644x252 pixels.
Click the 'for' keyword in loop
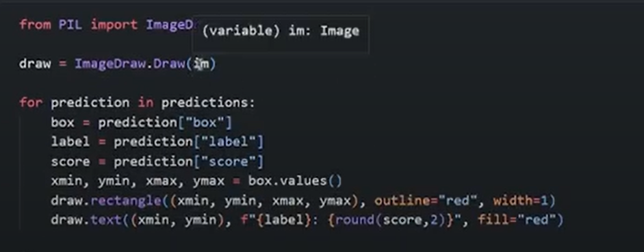tap(31, 102)
